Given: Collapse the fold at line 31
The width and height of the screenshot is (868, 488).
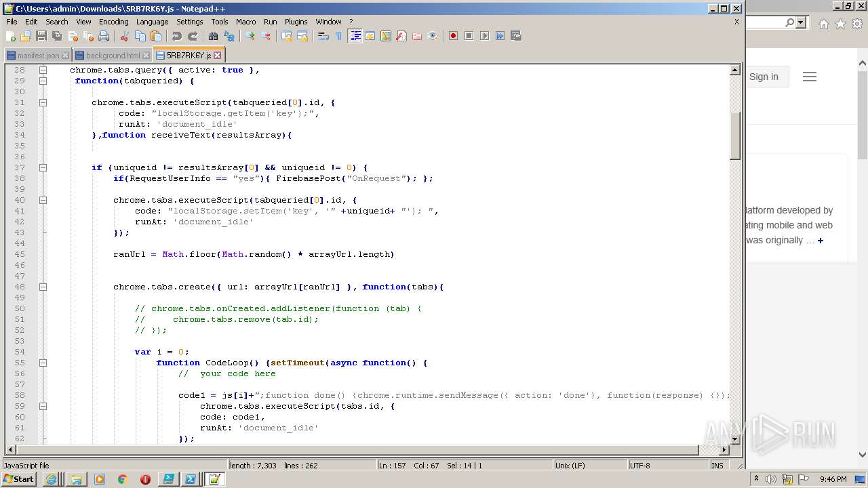Looking at the screenshot, I should [43, 102].
